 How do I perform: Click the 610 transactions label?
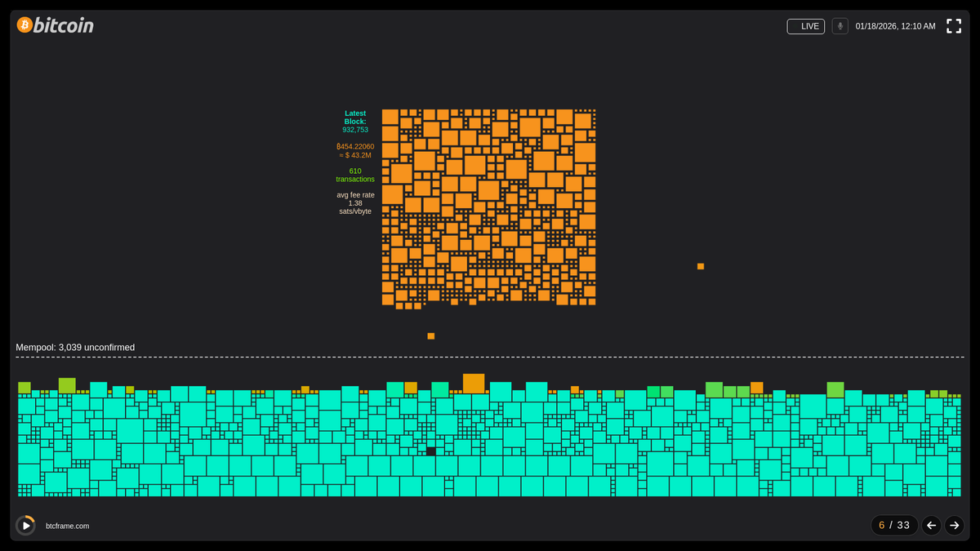(x=355, y=175)
